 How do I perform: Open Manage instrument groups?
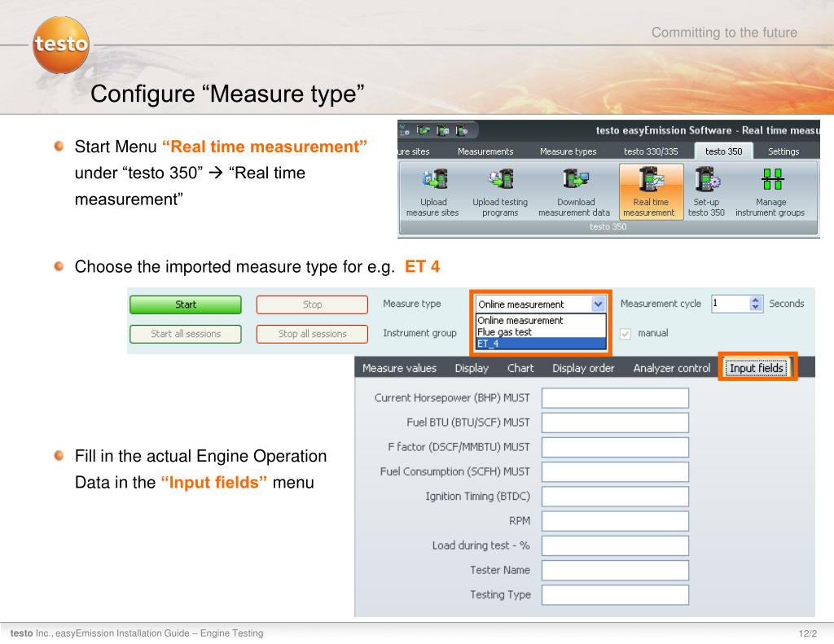point(770,192)
